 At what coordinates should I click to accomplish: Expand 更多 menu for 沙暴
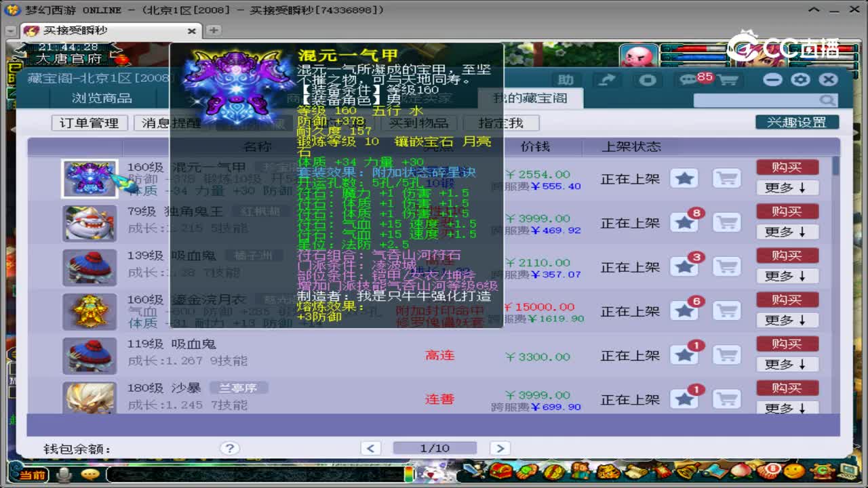coord(787,408)
